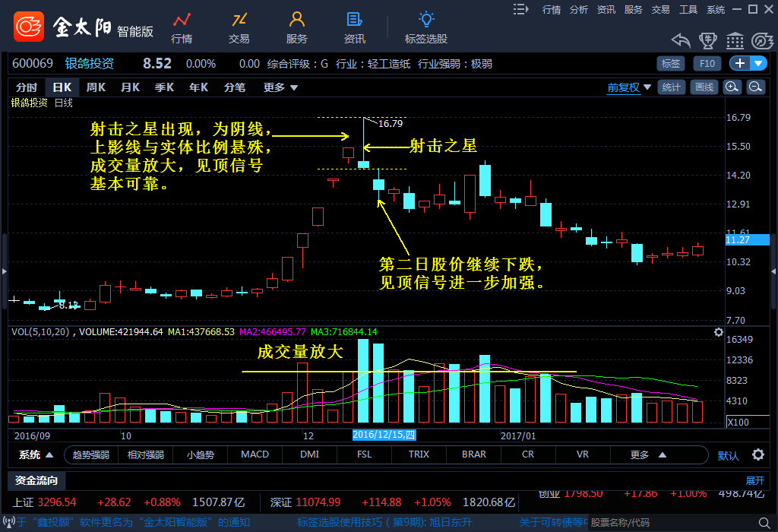Click the back arrow icon
The image size is (778, 532).
(x=681, y=40)
